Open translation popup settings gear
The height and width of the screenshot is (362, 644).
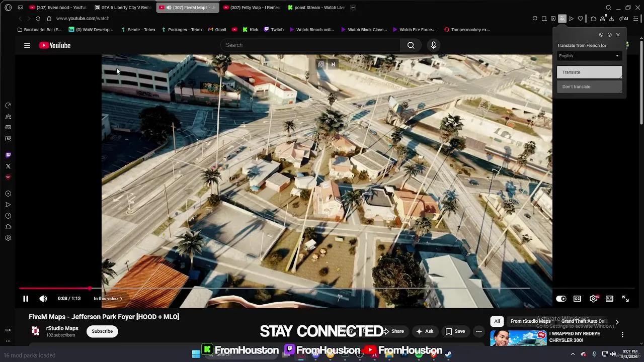tap(601, 35)
